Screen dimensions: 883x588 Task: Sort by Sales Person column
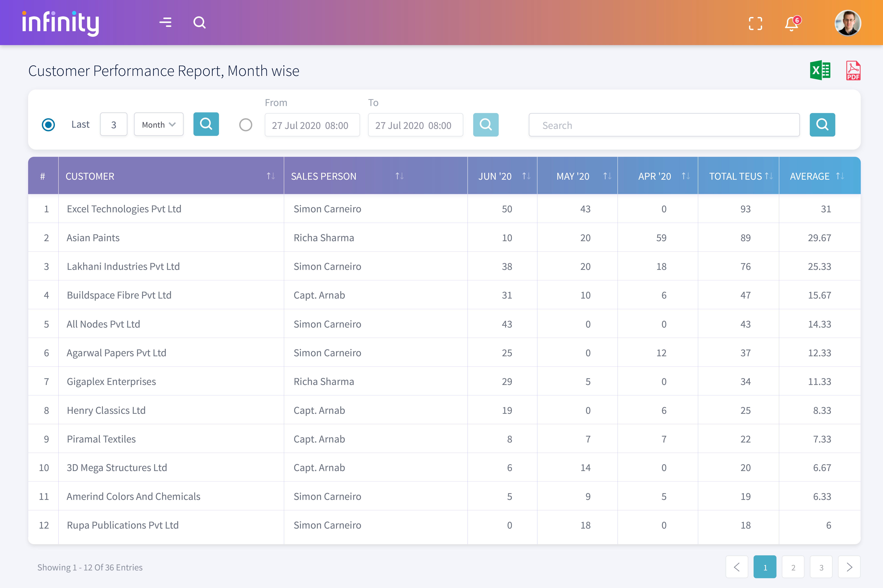(400, 176)
